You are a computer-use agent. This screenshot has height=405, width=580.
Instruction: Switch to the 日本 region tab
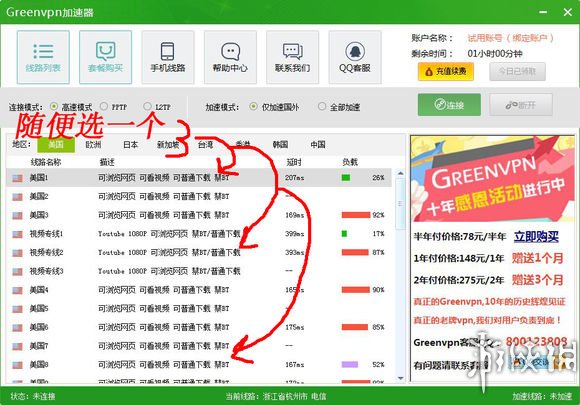pyautogui.click(x=130, y=145)
